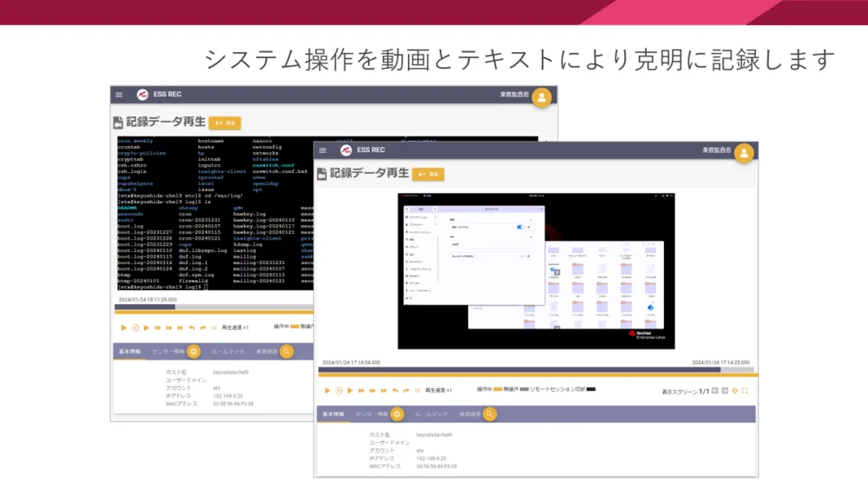The width and height of the screenshot is (868, 490).
Task: Click play triangle before circled play, front window
Action: (x=327, y=391)
